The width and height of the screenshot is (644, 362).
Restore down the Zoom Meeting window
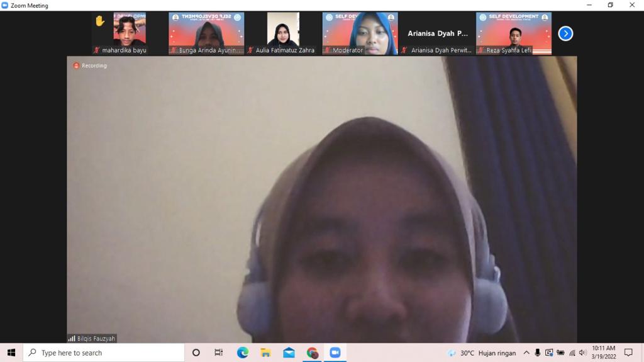[x=610, y=5]
